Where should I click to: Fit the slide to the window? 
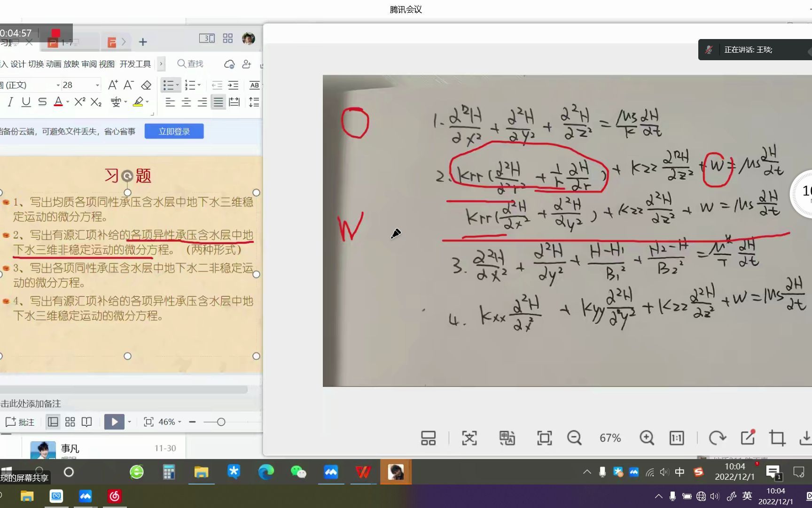[x=148, y=422]
